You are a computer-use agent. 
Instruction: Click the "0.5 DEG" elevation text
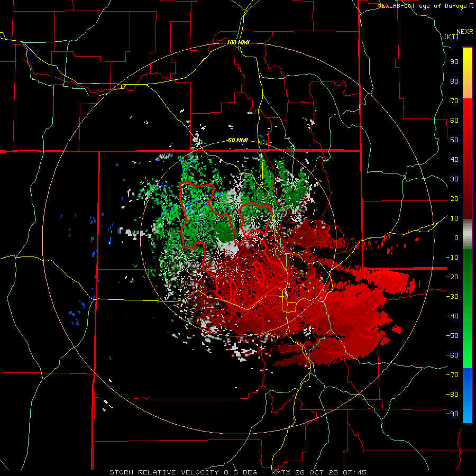click(240, 472)
